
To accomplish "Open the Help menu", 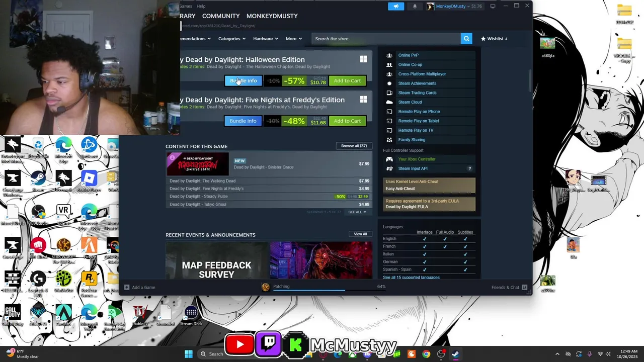I will pyautogui.click(x=201, y=6).
